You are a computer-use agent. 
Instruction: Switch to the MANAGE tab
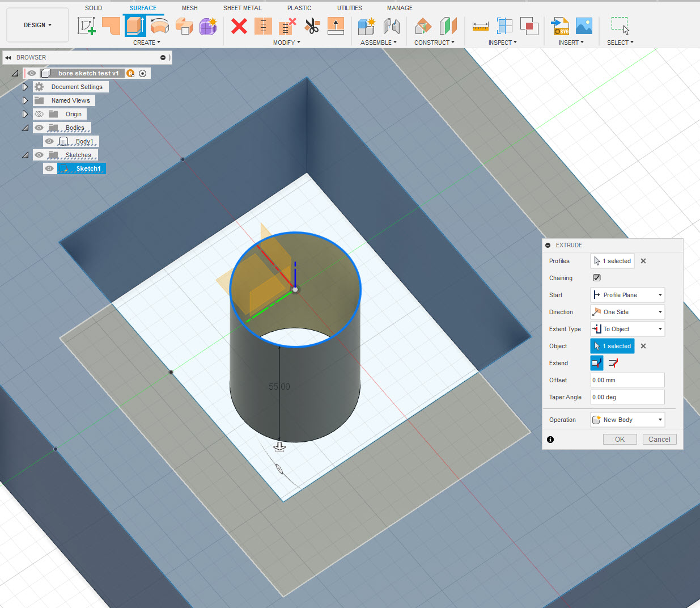(400, 8)
